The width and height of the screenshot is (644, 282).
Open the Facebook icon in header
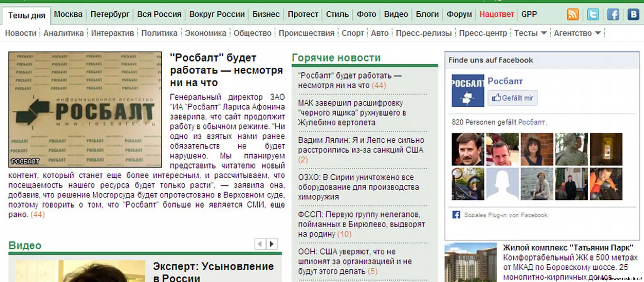click(613, 15)
